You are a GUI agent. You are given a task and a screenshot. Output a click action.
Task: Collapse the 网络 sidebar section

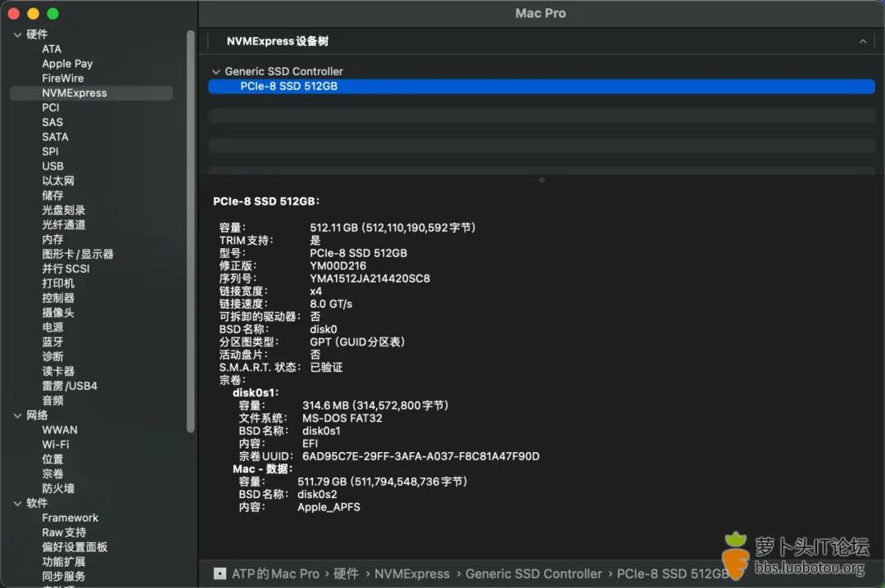(18, 415)
